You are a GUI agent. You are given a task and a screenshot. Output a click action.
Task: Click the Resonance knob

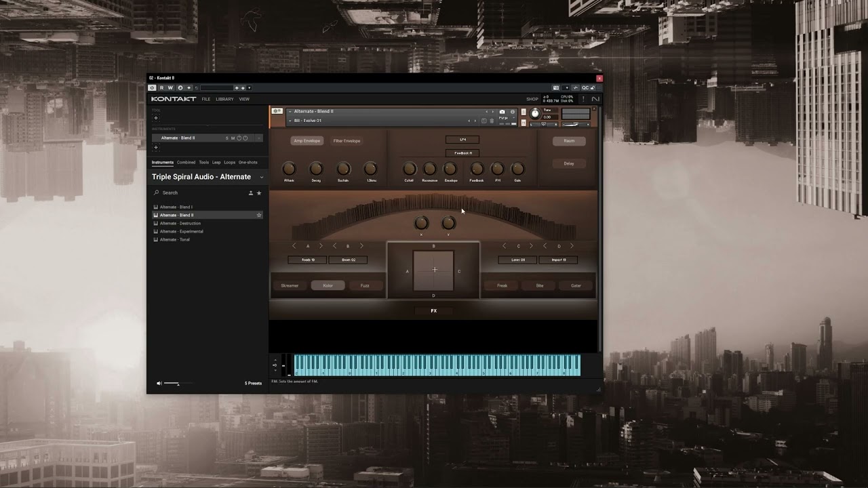point(429,169)
